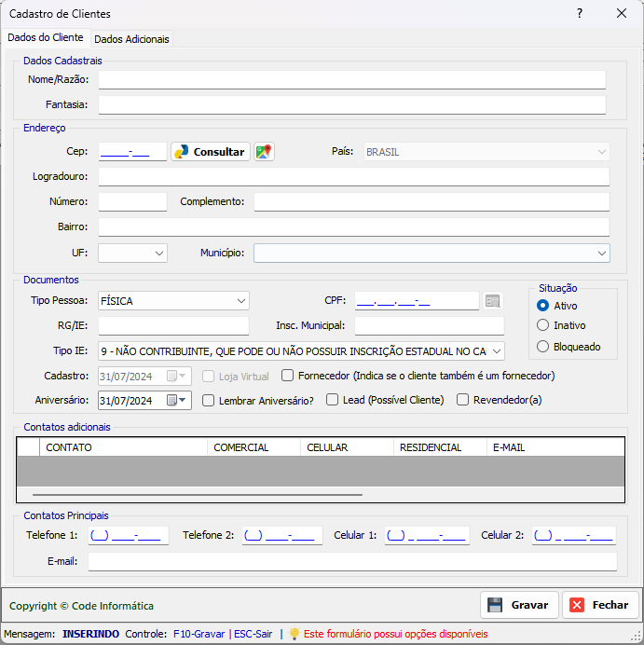
Task: Click the Nome/Razão input field
Action: [x=352, y=79]
